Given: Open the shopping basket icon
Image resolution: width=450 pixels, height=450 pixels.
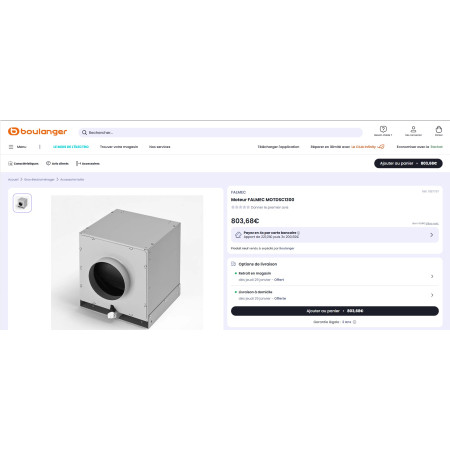Looking at the screenshot, I should click(439, 129).
